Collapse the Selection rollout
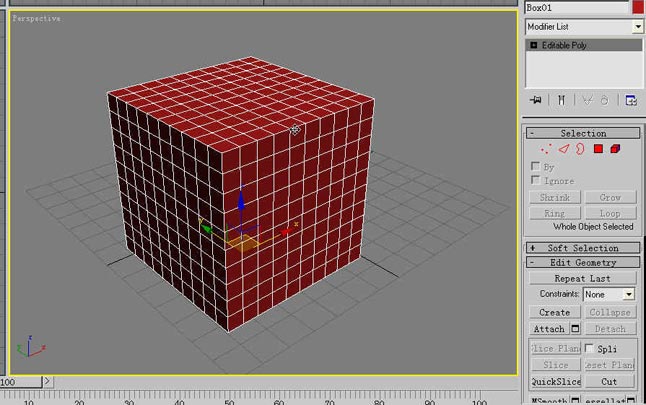The width and height of the screenshot is (646, 405). coord(532,134)
